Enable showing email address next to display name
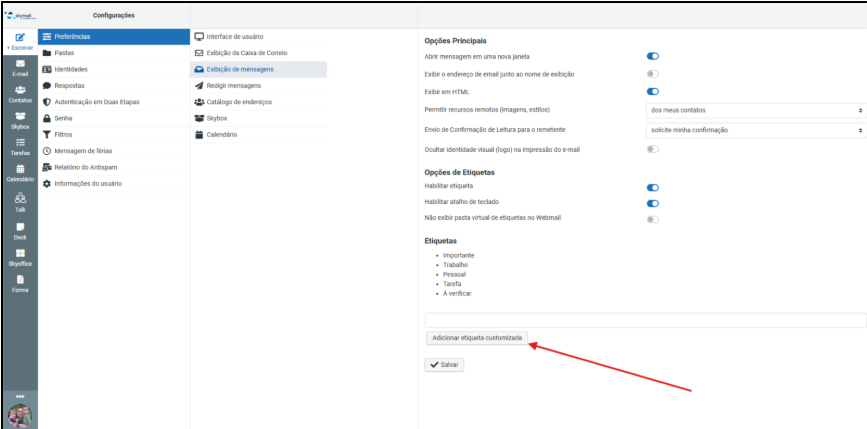This screenshot has width=867, height=429. click(653, 74)
